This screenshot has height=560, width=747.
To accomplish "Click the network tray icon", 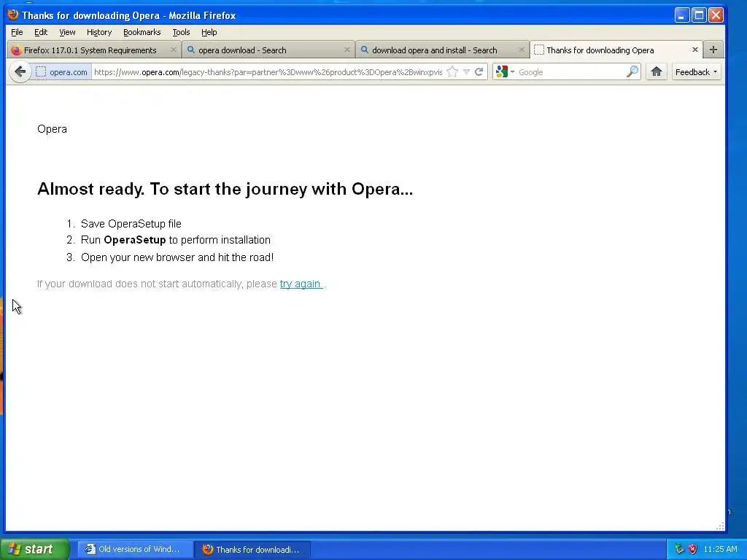I will [x=679, y=549].
